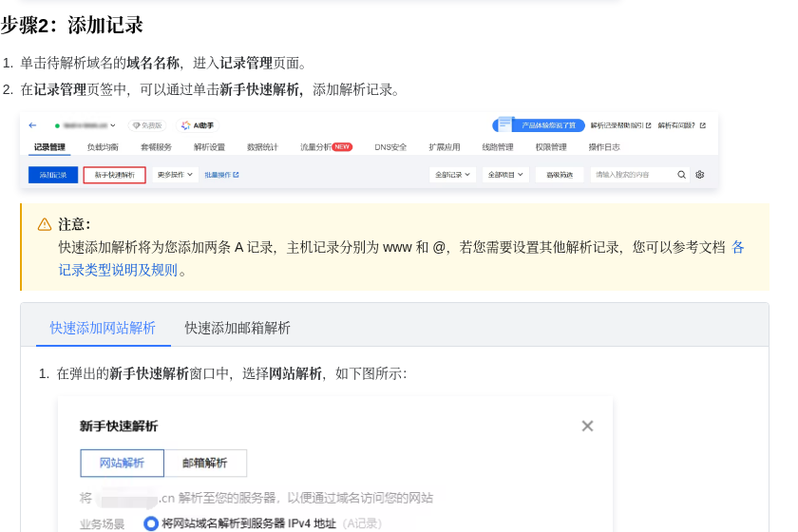Click the 新手快速解析 button

115,175
